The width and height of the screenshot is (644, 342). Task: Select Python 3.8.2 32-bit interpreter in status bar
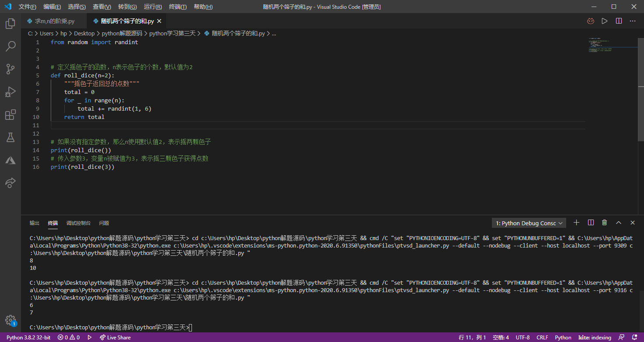(28, 337)
